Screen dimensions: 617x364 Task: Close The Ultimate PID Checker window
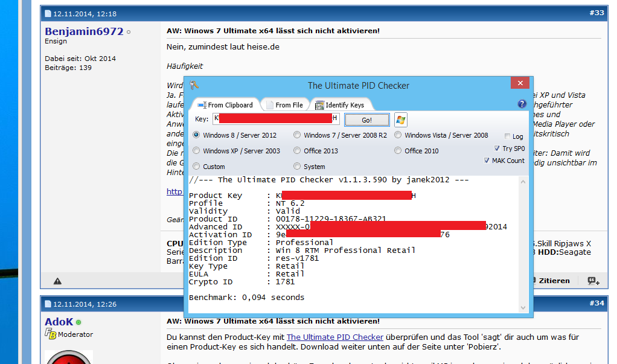520,83
